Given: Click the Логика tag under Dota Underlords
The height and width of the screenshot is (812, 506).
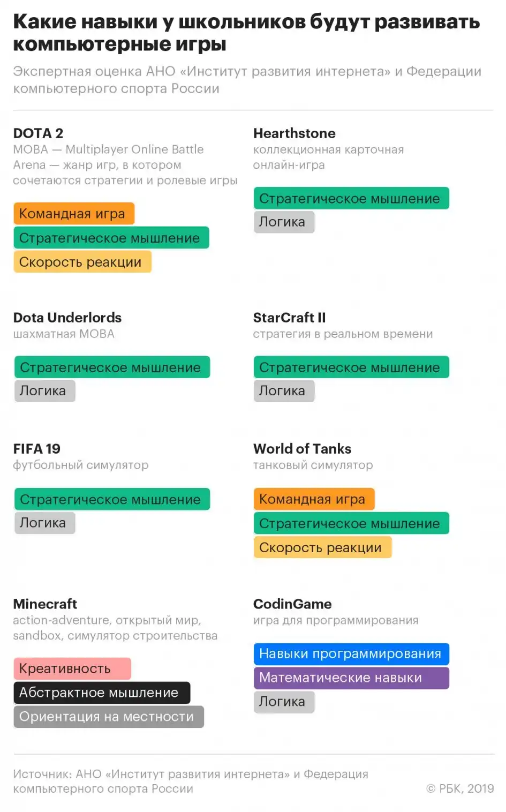Looking at the screenshot, I should pyautogui.click(x=44, y=390).
